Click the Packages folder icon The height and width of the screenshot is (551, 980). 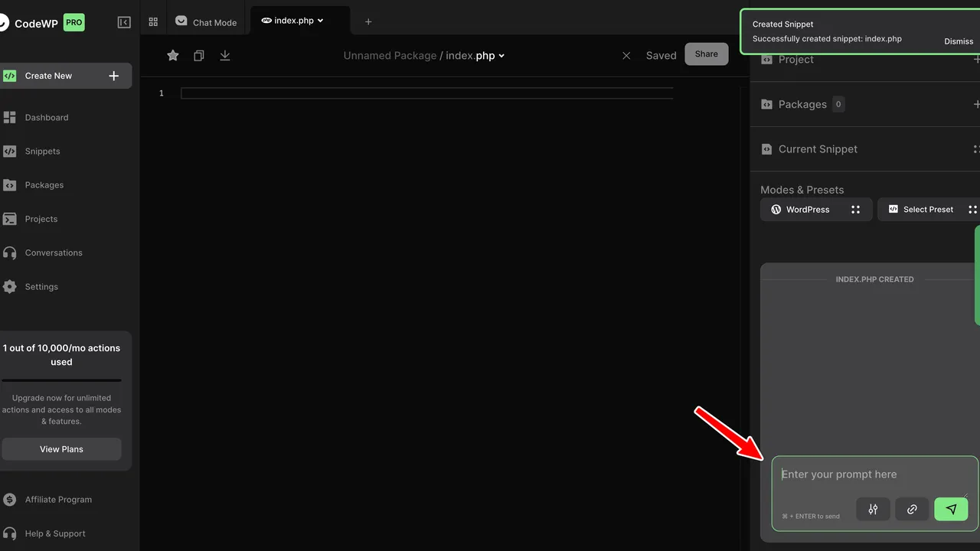(x=9, y=185)
